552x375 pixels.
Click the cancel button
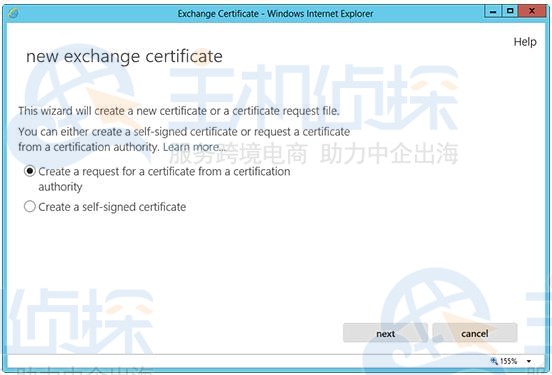tap(475, 333)
